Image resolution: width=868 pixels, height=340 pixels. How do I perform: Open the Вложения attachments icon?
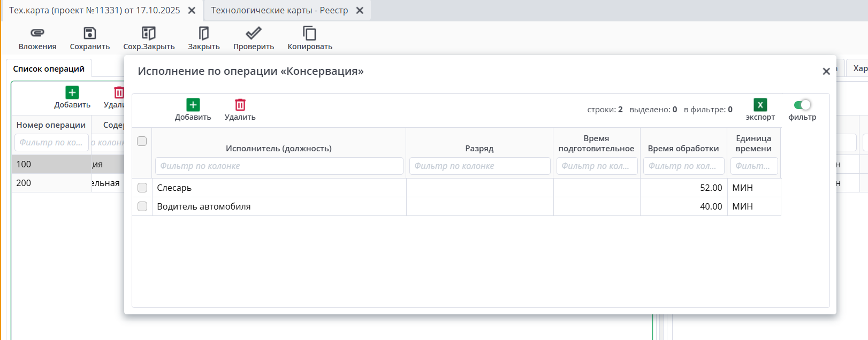[x=37, y=34]
